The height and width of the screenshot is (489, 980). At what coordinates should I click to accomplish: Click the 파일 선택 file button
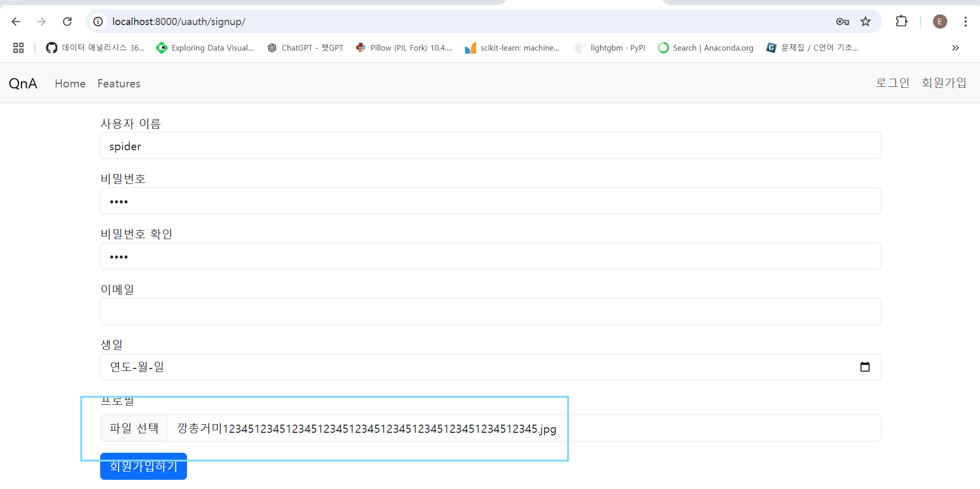[x=134, y=428]
